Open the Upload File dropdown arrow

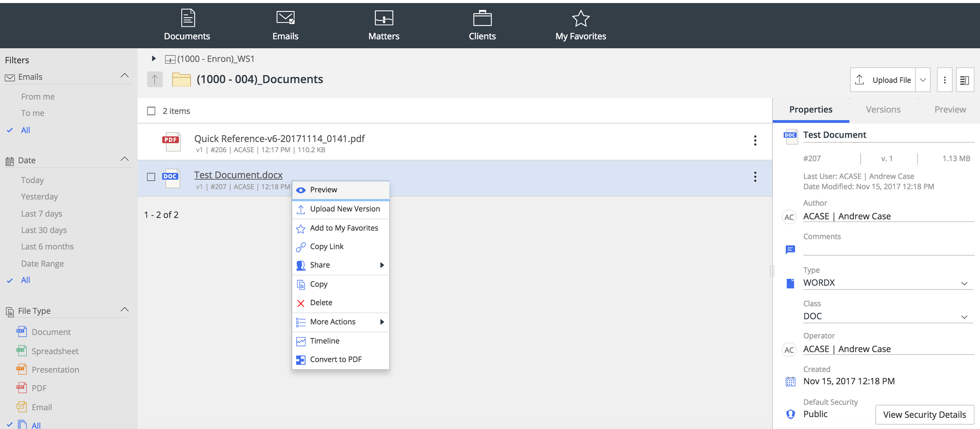[x=923, y=80]
